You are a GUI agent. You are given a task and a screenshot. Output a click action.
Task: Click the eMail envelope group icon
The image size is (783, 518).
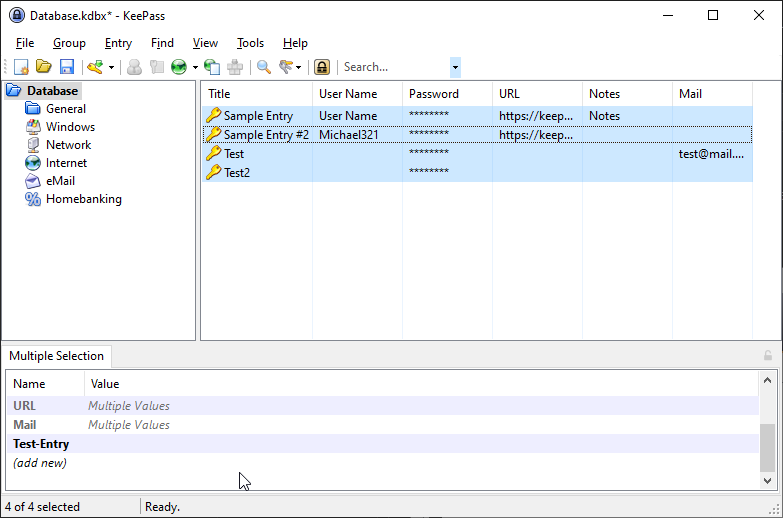coord(33,181)
